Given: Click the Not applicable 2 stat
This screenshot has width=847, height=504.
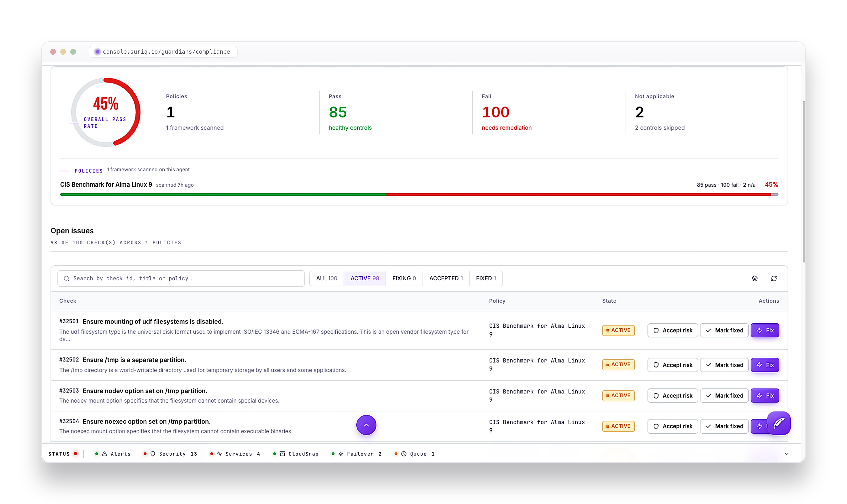Looking at the screenshot, I should click(660, 112).
